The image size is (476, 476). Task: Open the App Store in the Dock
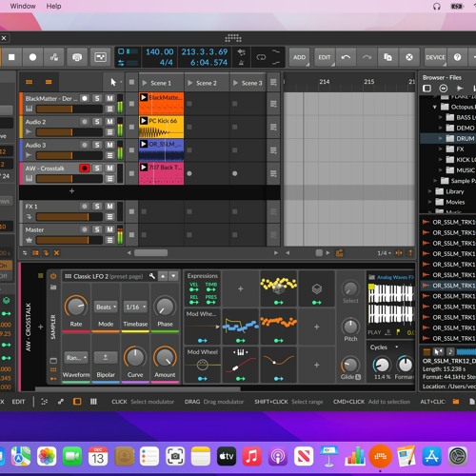(432, 456)
